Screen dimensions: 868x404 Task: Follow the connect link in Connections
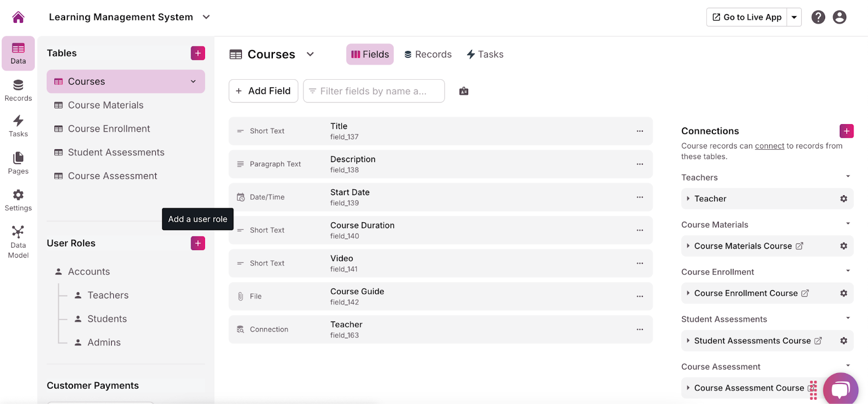pos(769,146)
